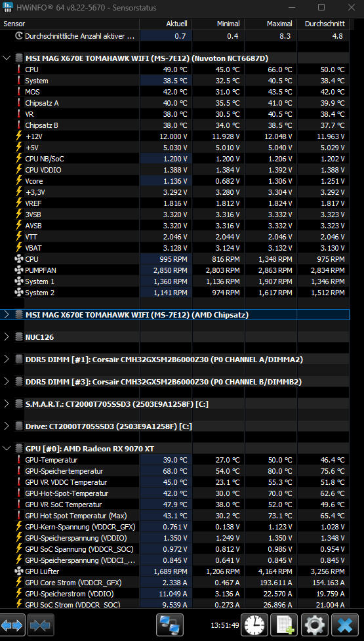Expand the AMD Chipsatz sensor group
This screenshot has width=364, height=641.
pyautogui.click(x=6, y=314)
